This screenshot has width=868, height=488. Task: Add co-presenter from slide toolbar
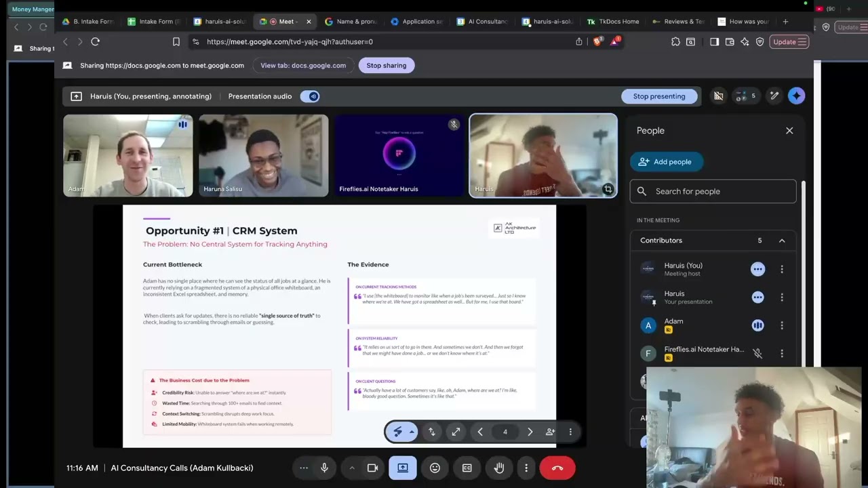(x=550, y=432)
